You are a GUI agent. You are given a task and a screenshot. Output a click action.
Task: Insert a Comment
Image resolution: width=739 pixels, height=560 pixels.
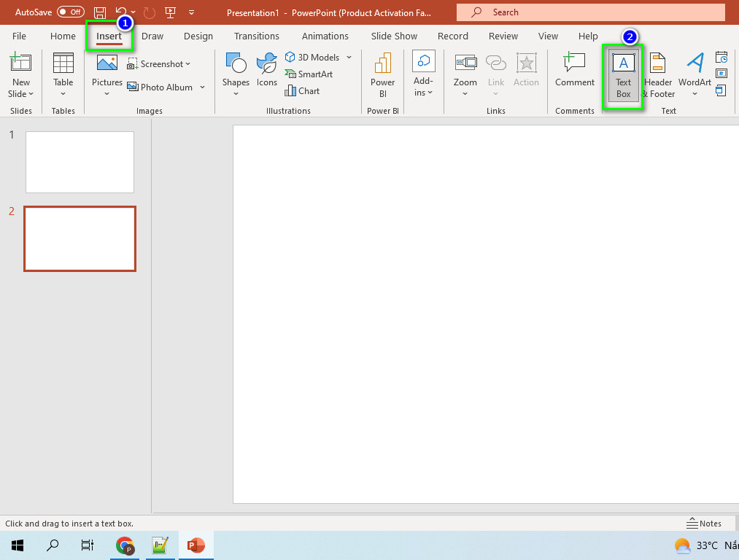[x=575, y=69]
